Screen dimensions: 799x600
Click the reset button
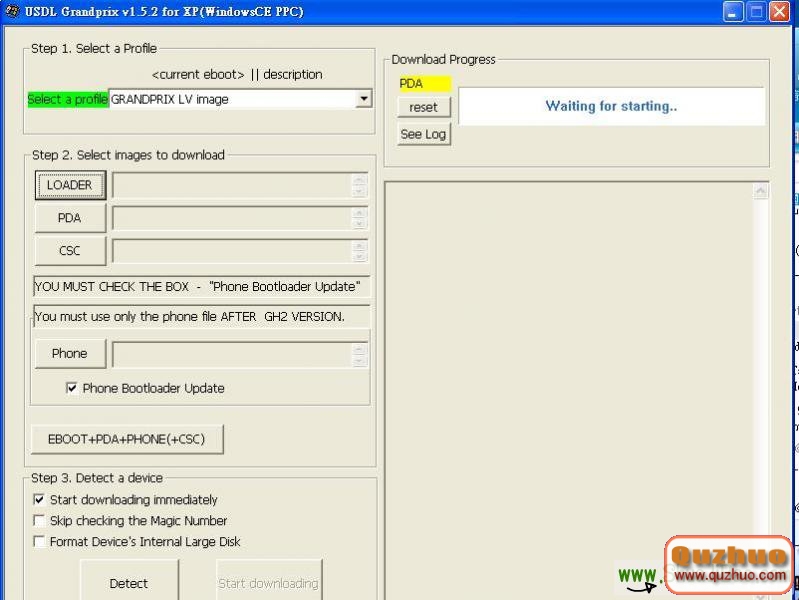[423, 107]
